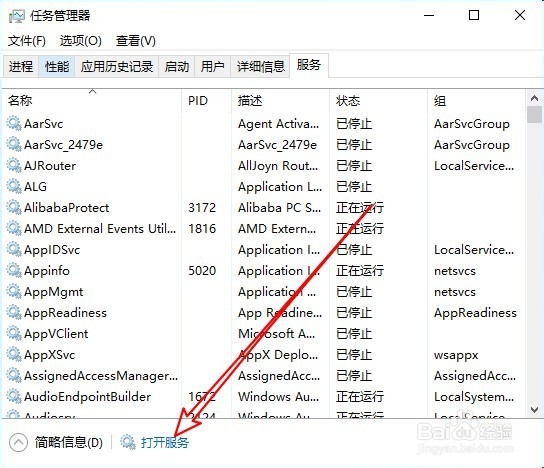Switch to the 性能 tab
The height and width of the screenshot is (468, 544).
click(x=57, y=66)
